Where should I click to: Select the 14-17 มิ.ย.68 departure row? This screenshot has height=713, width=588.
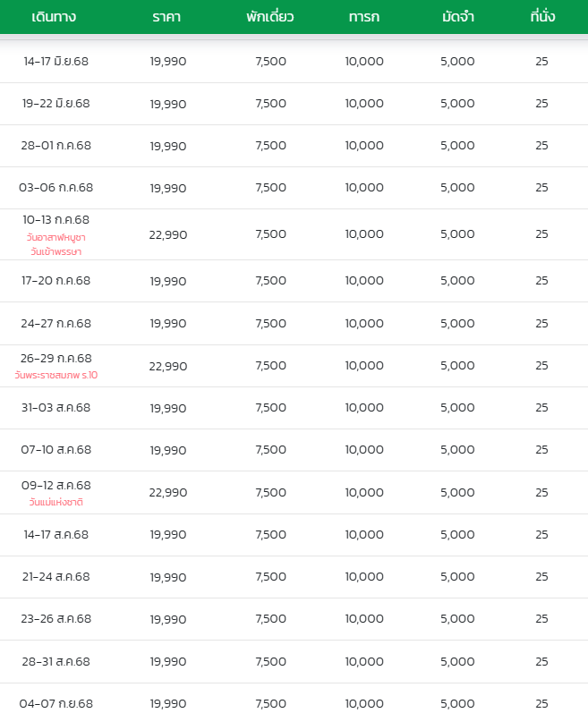click(x=294, y=62)
